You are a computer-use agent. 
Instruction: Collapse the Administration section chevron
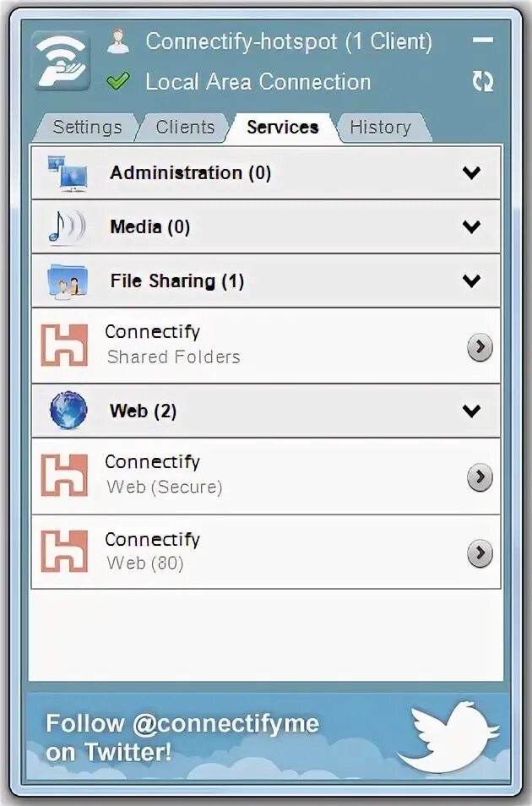(x=471, y=172)
